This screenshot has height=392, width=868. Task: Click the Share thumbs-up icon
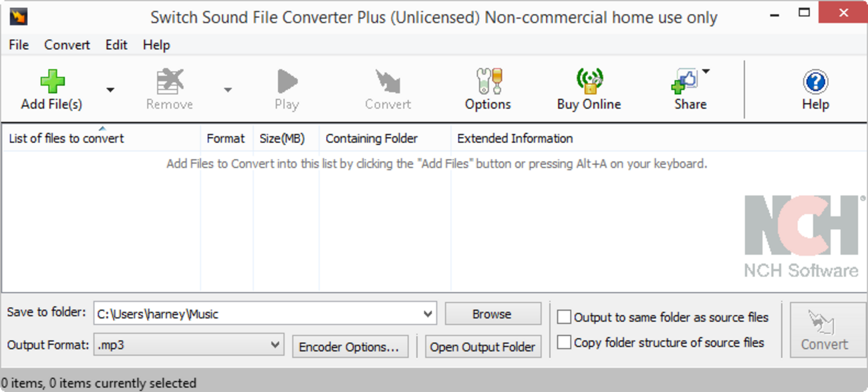click(685, 81)
